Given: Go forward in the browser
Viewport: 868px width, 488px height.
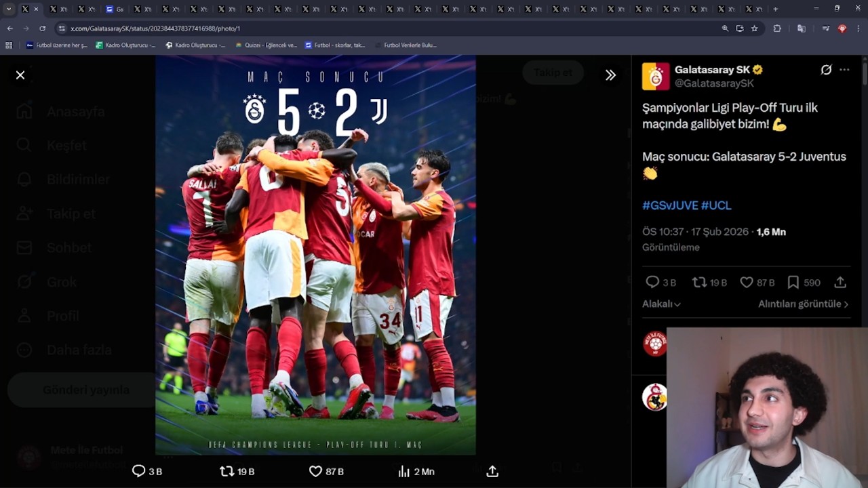Looking at the screenshot, I should click(x=26, y=28).
